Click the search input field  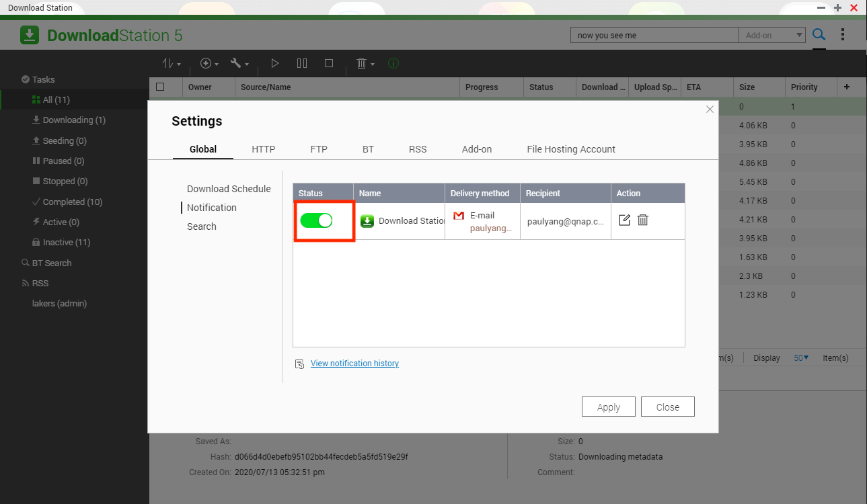[x=654, y=36]
